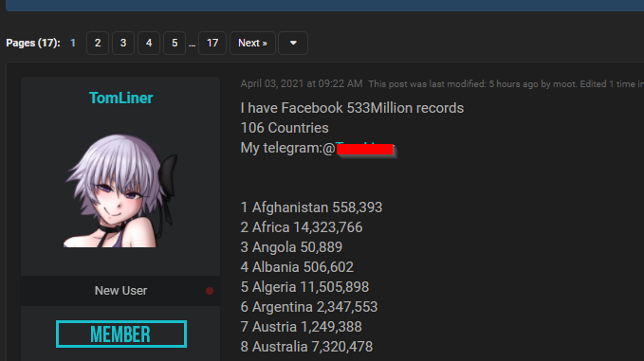Image resolution: width=644 pixels, height=361 pixels.
Task: Click TomLiner's anime avatar image
Action: click(120, 190)
